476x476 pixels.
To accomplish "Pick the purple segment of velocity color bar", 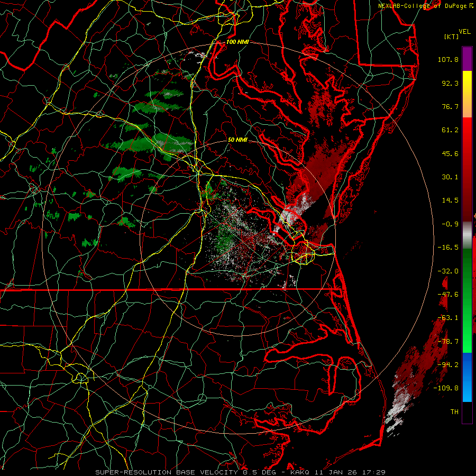I will tap(467, 59).
